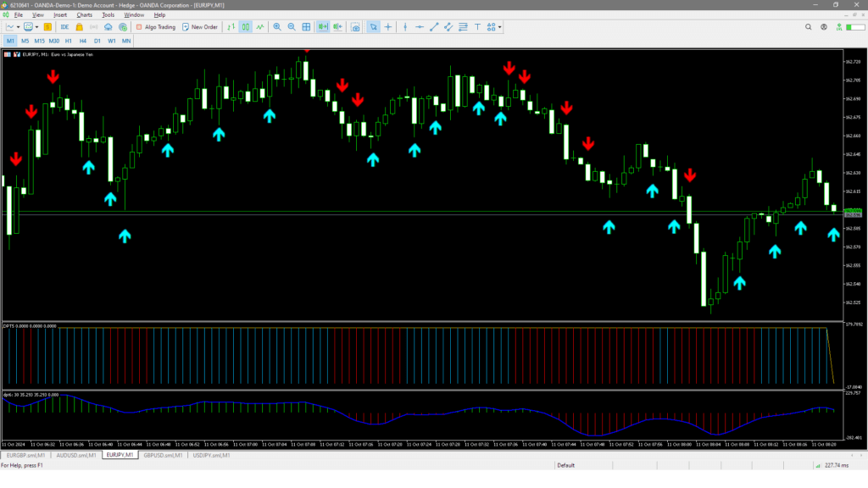
Task: Enable chart auto scroll
Action: [x=323, y=27]
